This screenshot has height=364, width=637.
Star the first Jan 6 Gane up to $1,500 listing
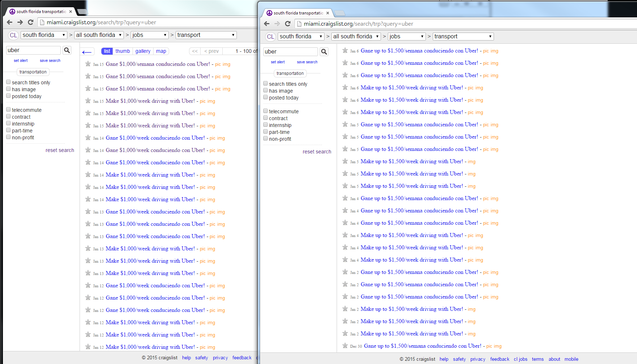coord(345,51)
